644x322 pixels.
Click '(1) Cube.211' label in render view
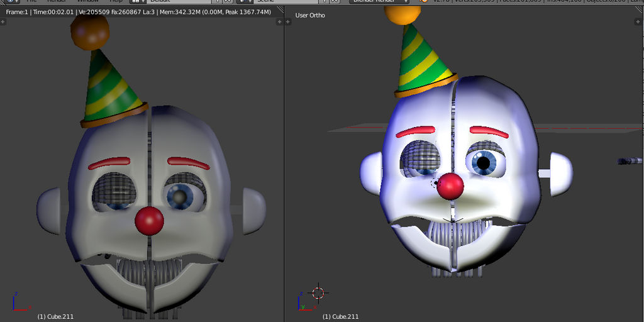pos(55,316)
